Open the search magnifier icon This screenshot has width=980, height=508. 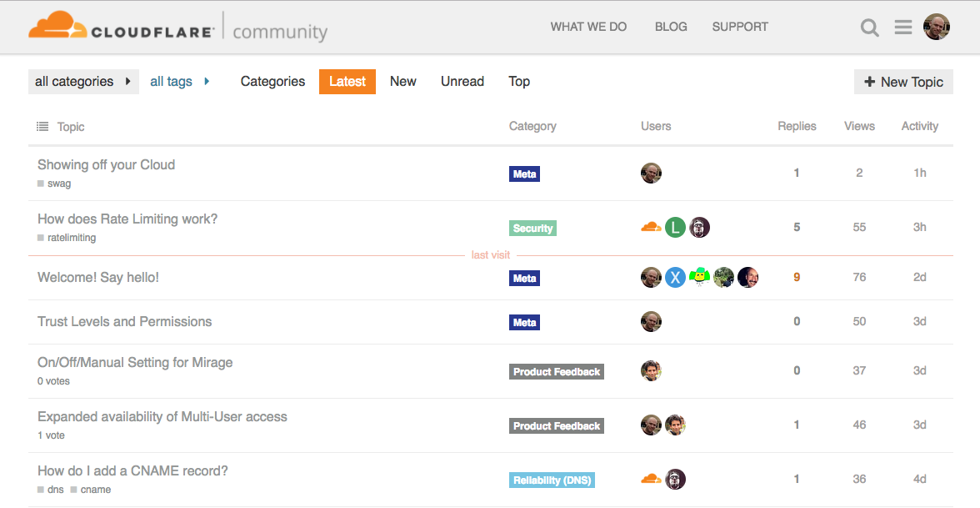[869, 28]
